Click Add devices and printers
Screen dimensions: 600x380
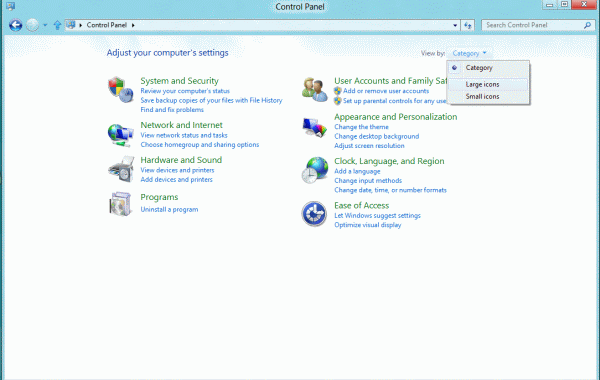click(x=176, y=179)
